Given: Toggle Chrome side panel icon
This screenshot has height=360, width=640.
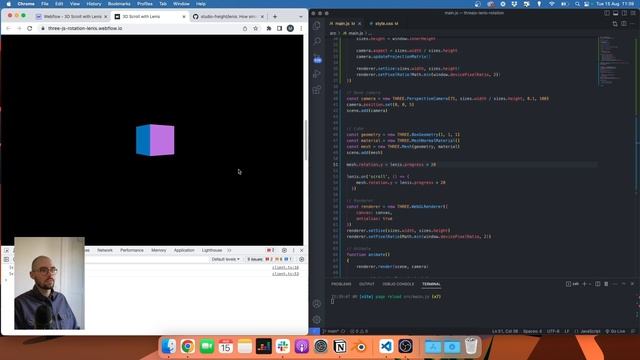Looking at the screenshot, I should tap(280, 29).
